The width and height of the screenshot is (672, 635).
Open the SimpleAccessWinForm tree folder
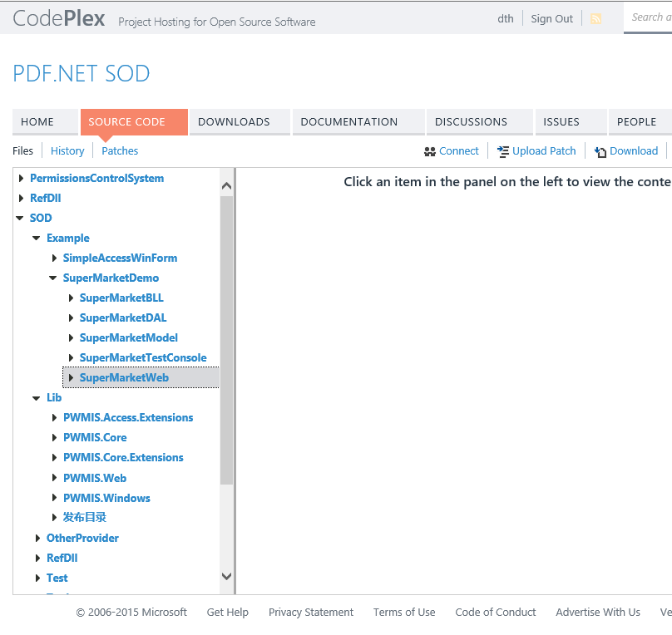click(120, 258)
